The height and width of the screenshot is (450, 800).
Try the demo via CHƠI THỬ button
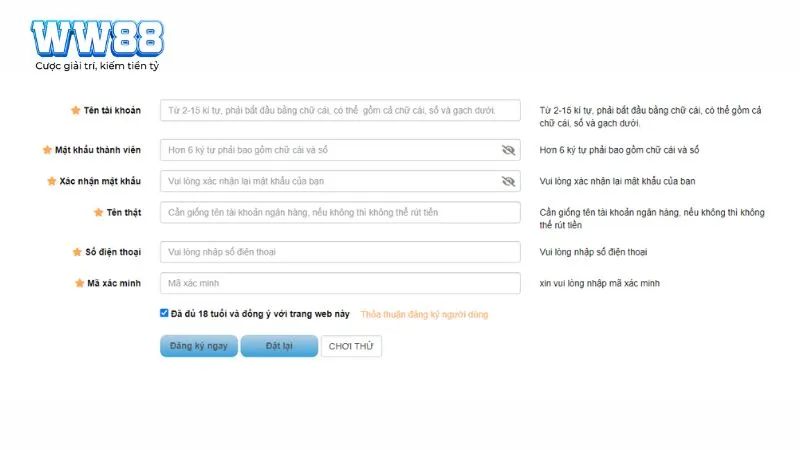pyautogui.click(x=351, y=346)
